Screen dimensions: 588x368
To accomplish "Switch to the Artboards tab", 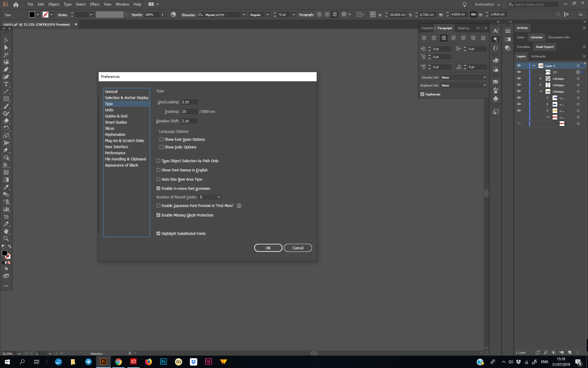I will click(x=538, y=56).
